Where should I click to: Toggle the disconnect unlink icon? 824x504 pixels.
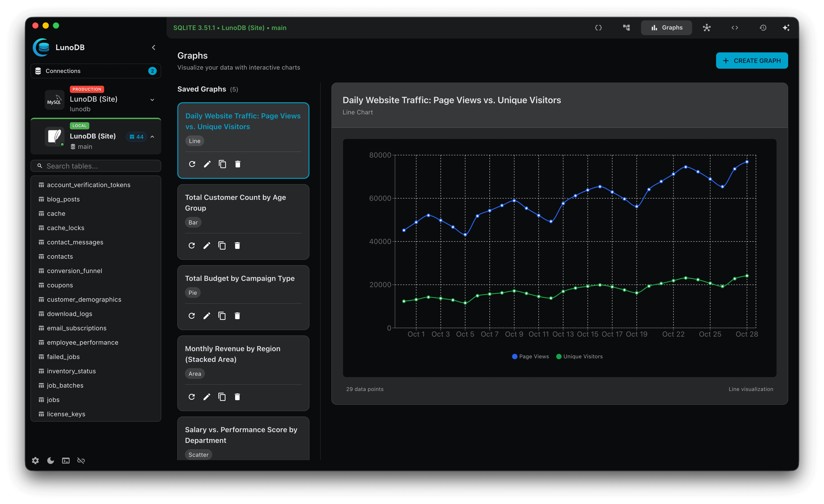click(x=81, y=460)
